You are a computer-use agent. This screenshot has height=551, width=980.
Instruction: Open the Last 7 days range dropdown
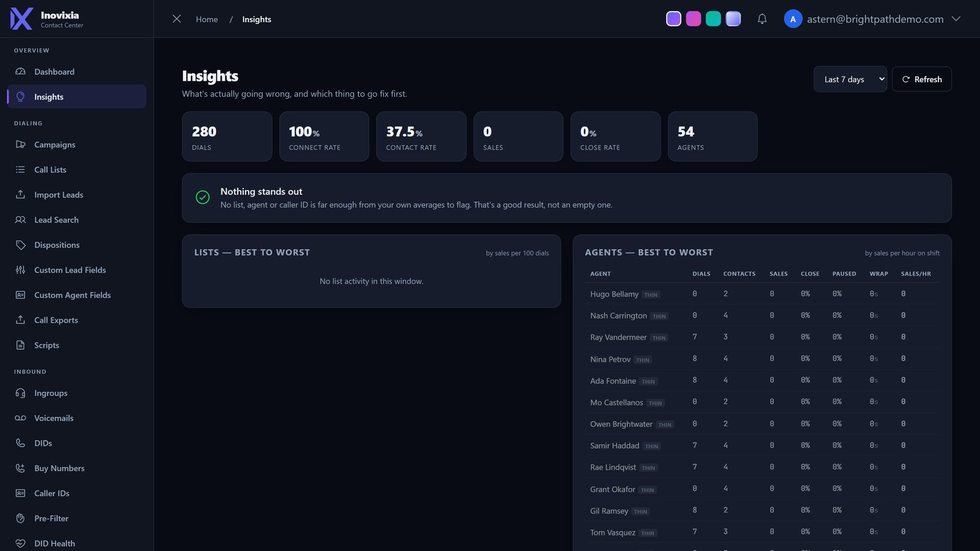850,79
